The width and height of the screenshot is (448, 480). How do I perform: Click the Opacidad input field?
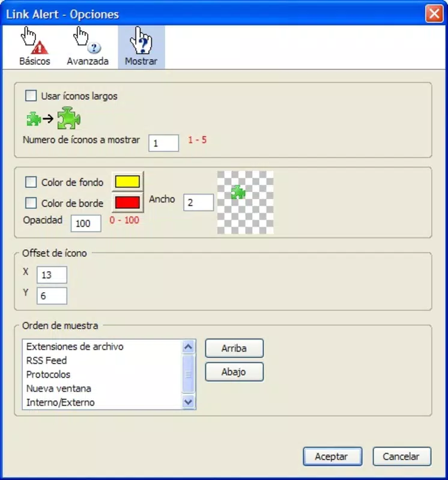tap(86, 223)
